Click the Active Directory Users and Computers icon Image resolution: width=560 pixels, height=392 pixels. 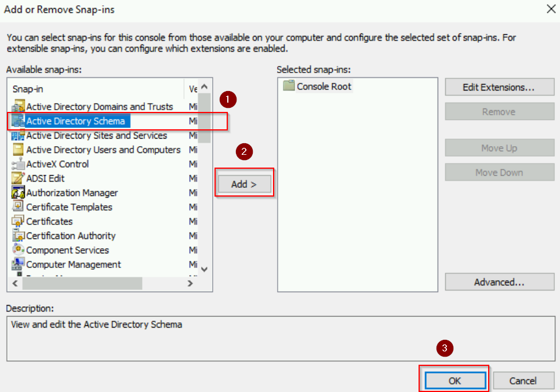click(18, 150)
